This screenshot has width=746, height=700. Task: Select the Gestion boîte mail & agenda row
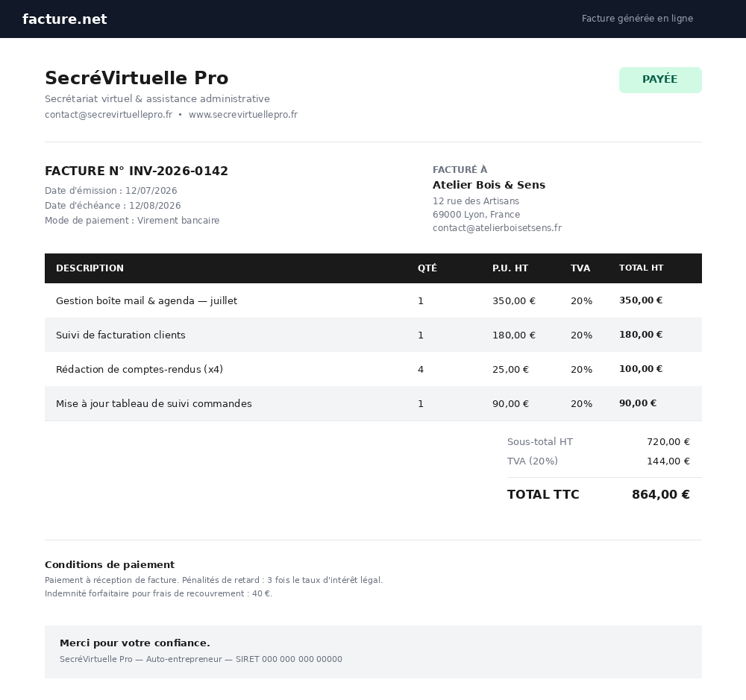pyautogui.click(x=373, y=300)
